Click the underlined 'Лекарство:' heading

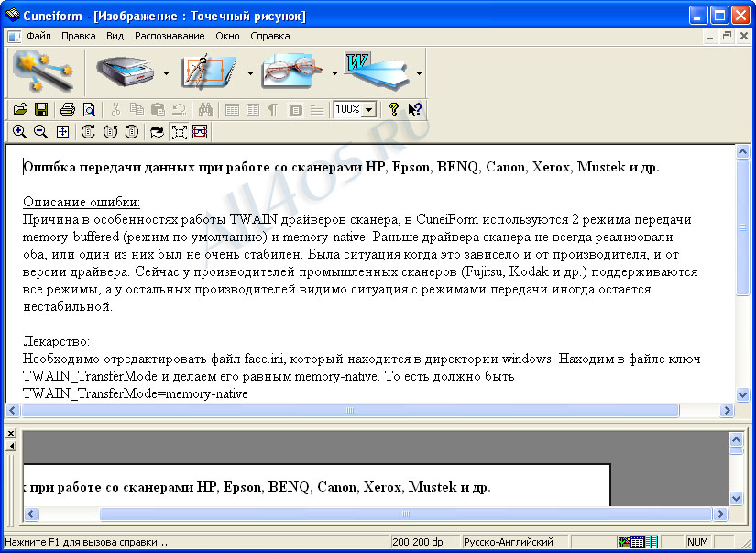tap(57, 342)
